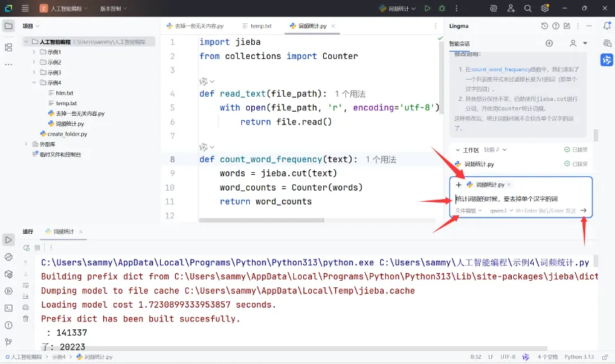615x364 pixels.
Task: Open IDE settings gear icon
Action: tap(545, 9)
